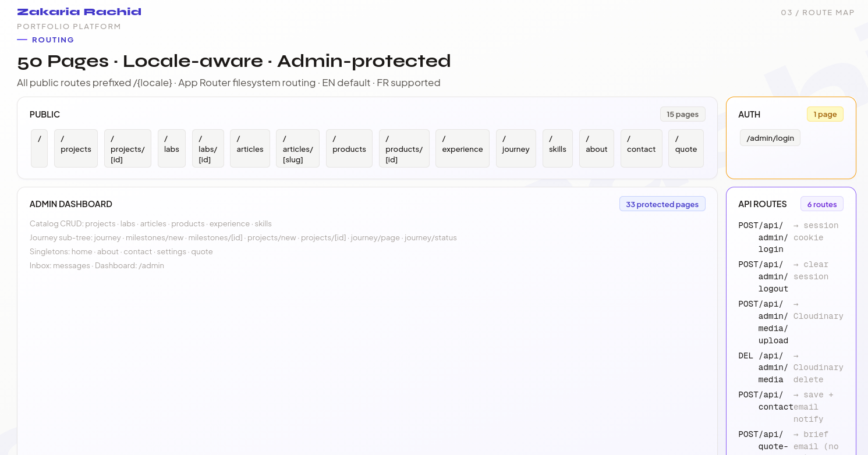Screen dimensions: 868x455
Task: Select the /articles/[slug] route chip
Action: pyautogui.click(x=297, y=148)
